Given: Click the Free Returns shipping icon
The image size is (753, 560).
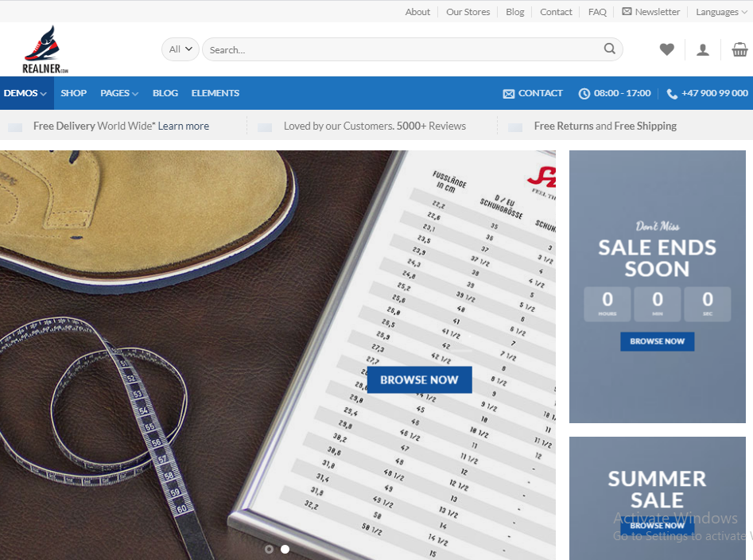Looking at the screenshot, I should pyautogui.click(x=517, y=126).
